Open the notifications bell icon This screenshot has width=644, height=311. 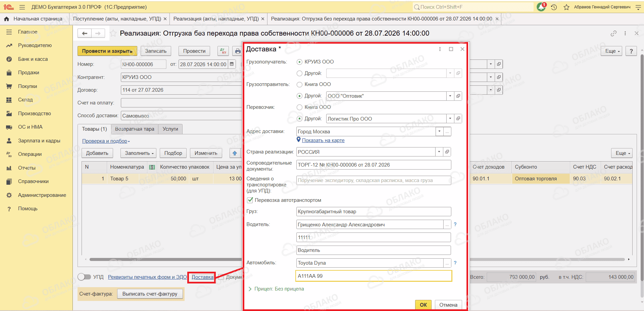pyautogui.click(x=541, y=7)
